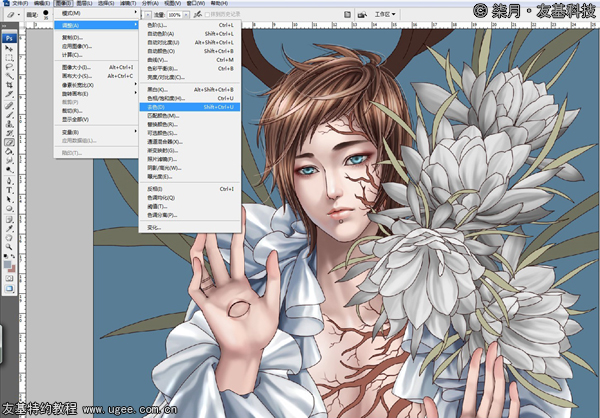The width and height of the screenshot is (600, 418).
Task: Select the Move tool
Action: click(x=9, y=49)
